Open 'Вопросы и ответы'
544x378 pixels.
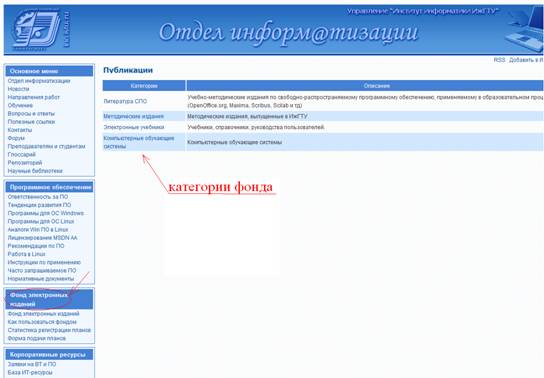pos(31,113)
